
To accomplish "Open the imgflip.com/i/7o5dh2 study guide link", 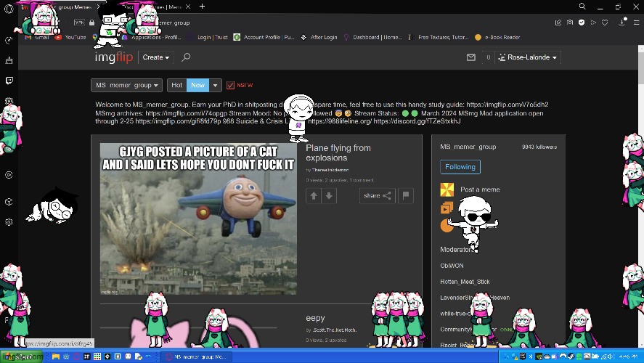I will coord(508,105).
